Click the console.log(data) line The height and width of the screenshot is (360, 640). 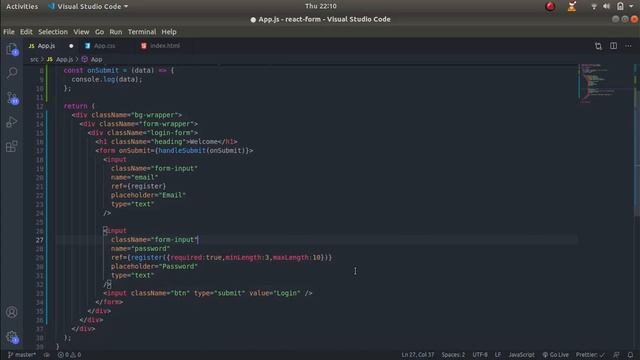click(x=107, y=80)
